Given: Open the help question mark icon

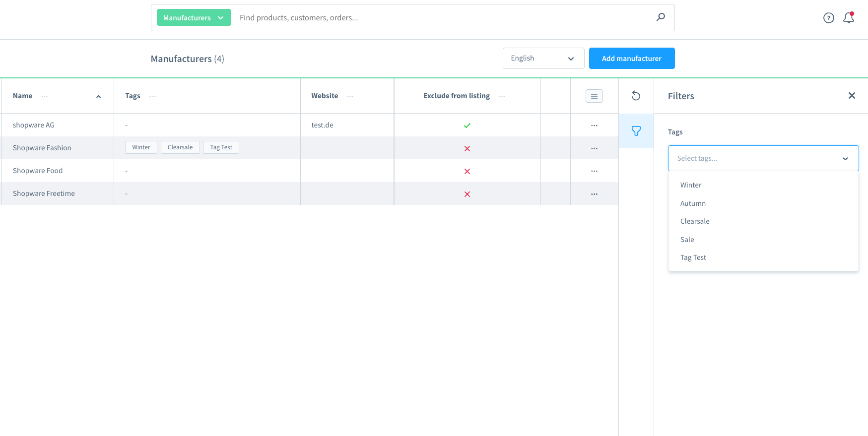Looking at the screenshot, I should click(828, 18).
